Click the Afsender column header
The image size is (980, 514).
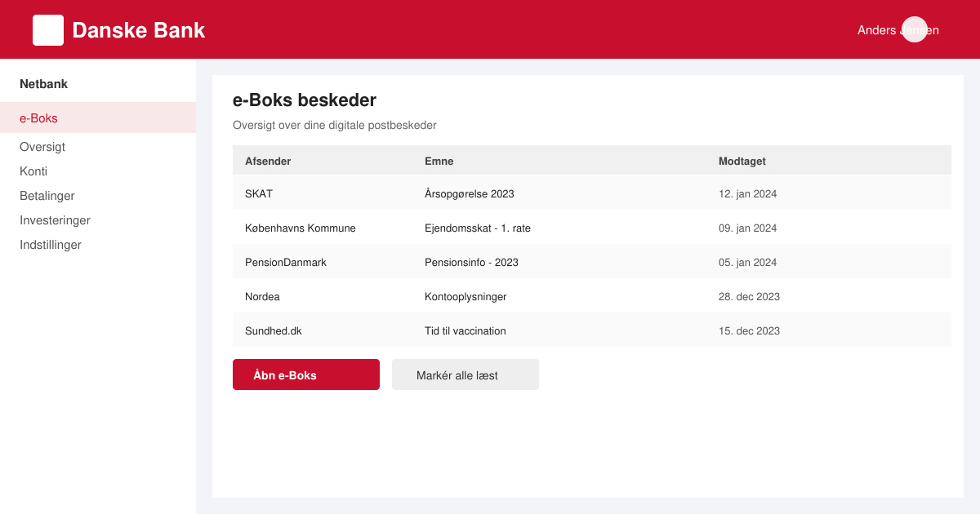tap(268, 161)
